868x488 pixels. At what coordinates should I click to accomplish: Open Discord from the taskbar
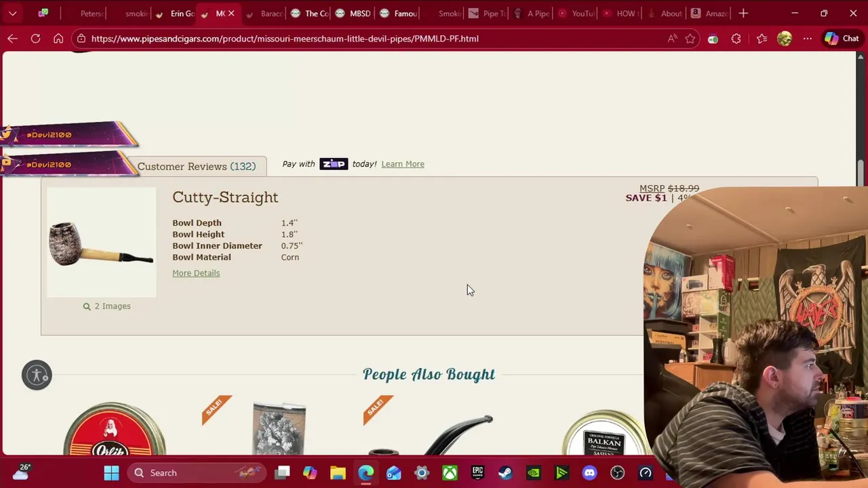[x=589, y=473]
